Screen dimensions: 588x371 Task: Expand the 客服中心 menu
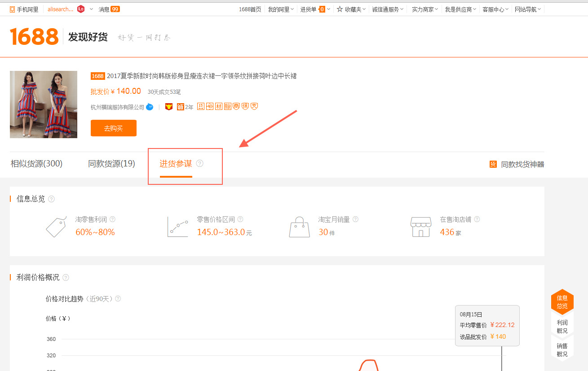(495, 9)
